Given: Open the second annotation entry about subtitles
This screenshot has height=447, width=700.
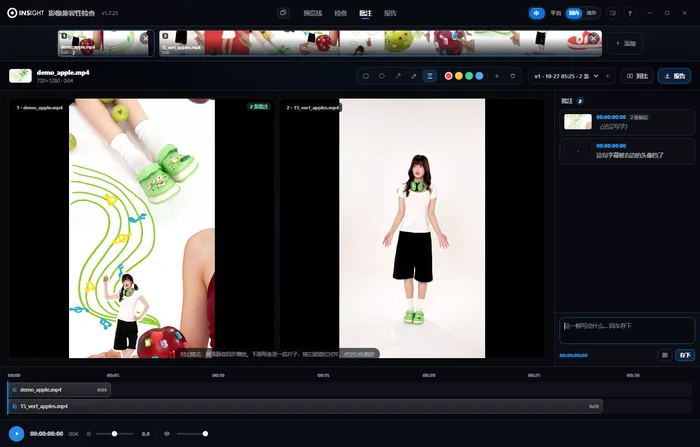Looking at the screenshot, I should click(x=627, y=151).
